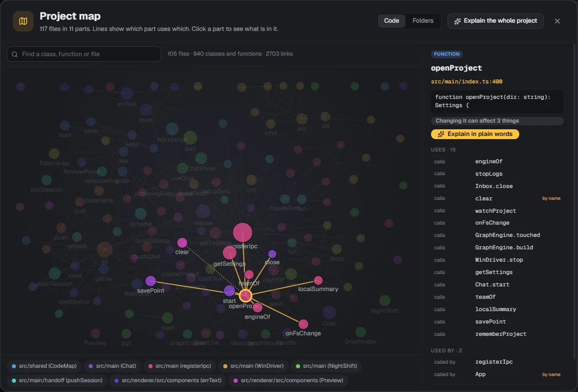Click the green src/main (NightShift) legend dot

(298, 366)
